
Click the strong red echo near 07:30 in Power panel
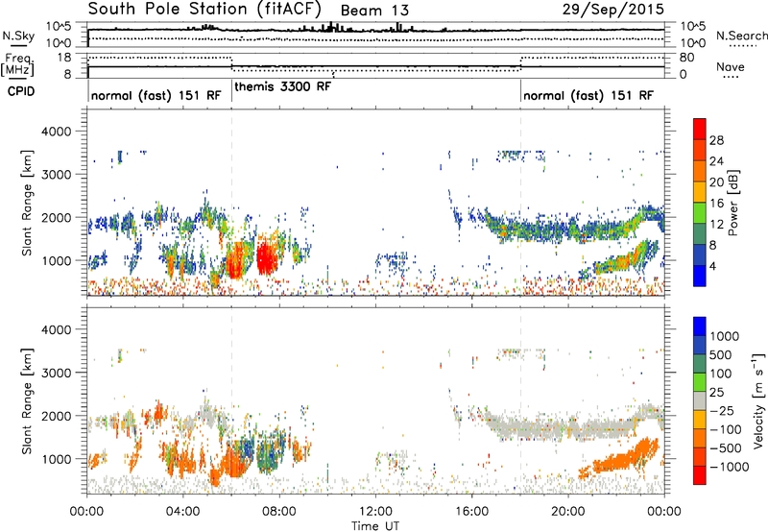tap(267, 257)
